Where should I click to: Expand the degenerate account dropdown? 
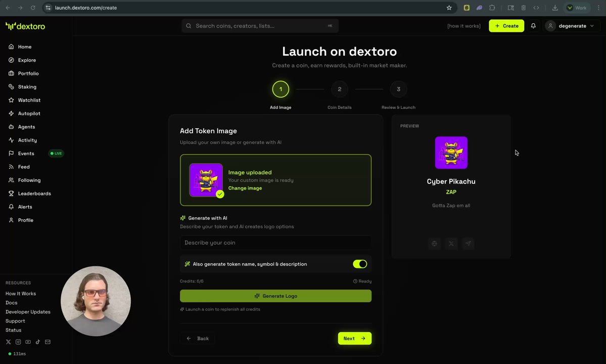click(x=571, y=26)
